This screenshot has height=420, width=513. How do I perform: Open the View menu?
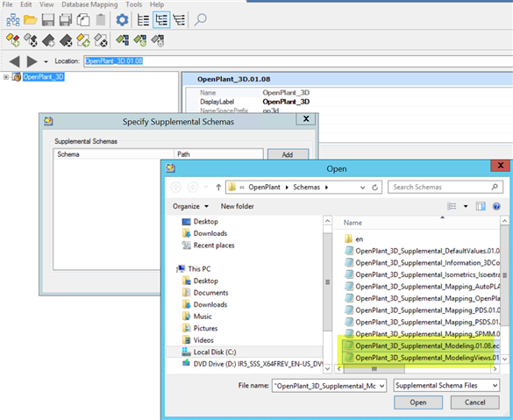(46, 4)
